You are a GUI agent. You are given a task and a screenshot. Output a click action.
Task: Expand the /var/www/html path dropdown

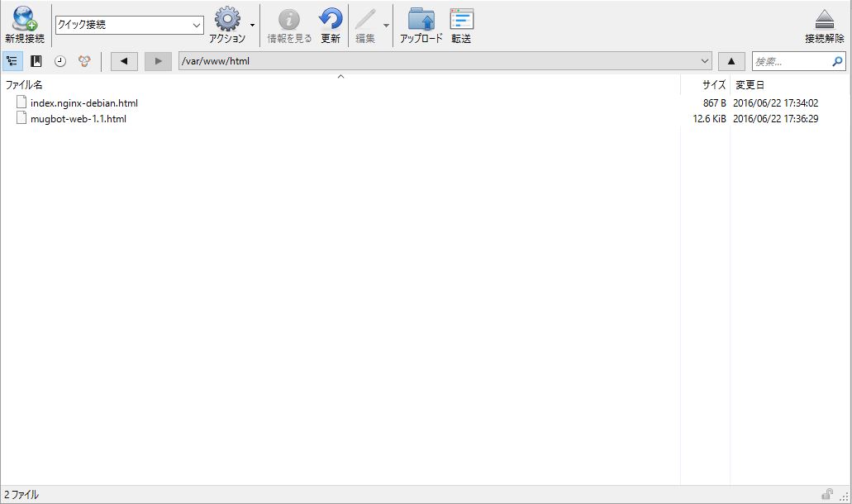click(x=705, y=61)
